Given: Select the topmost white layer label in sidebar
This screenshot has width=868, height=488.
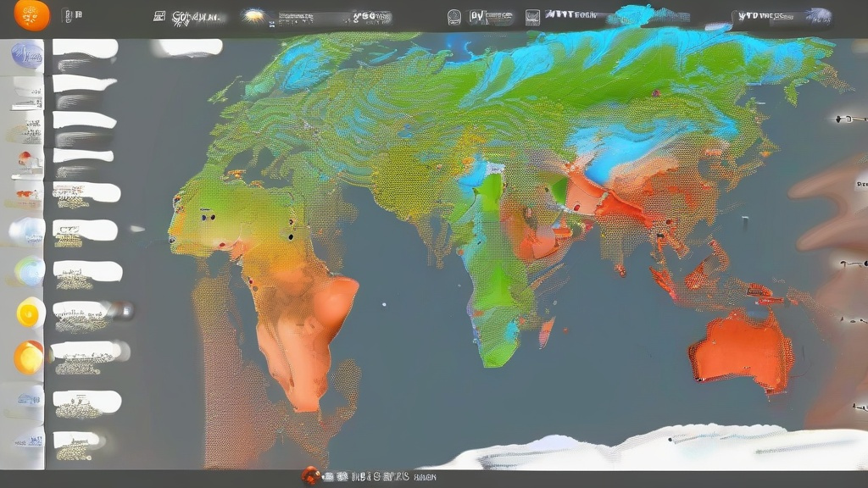Looking at the screenshot, I should click(x=85, y=47).
